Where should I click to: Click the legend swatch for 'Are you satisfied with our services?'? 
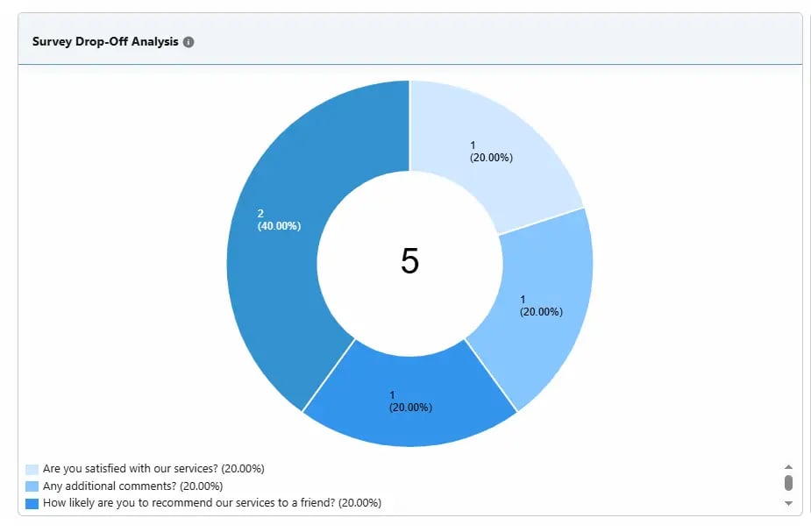coord(32,470)
